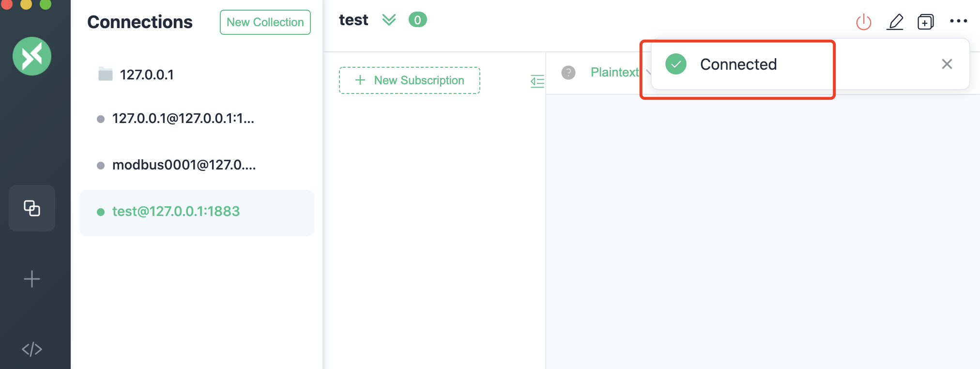Select the modbus0001 connection
The image size is (980, 369).
pyautogui.click(x=184, y=165)
